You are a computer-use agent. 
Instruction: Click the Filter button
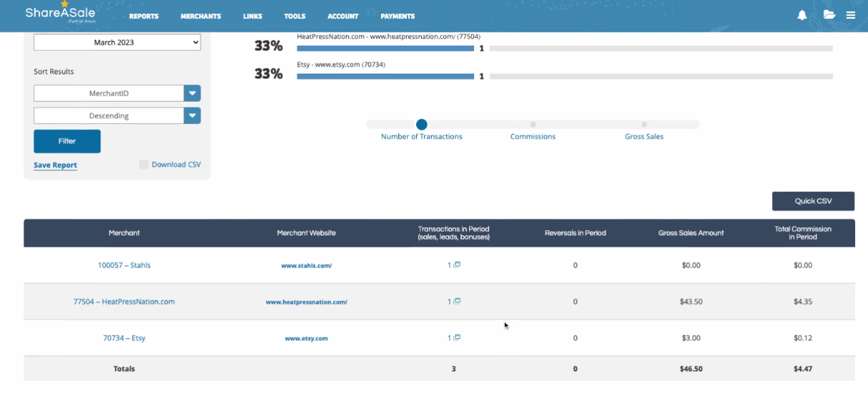[67, 141]
